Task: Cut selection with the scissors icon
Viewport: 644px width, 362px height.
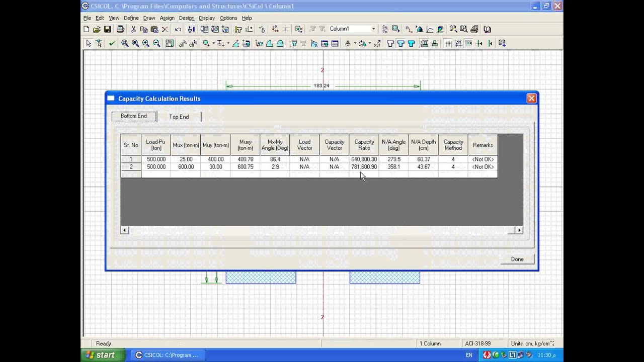Action: coord(133,30)
